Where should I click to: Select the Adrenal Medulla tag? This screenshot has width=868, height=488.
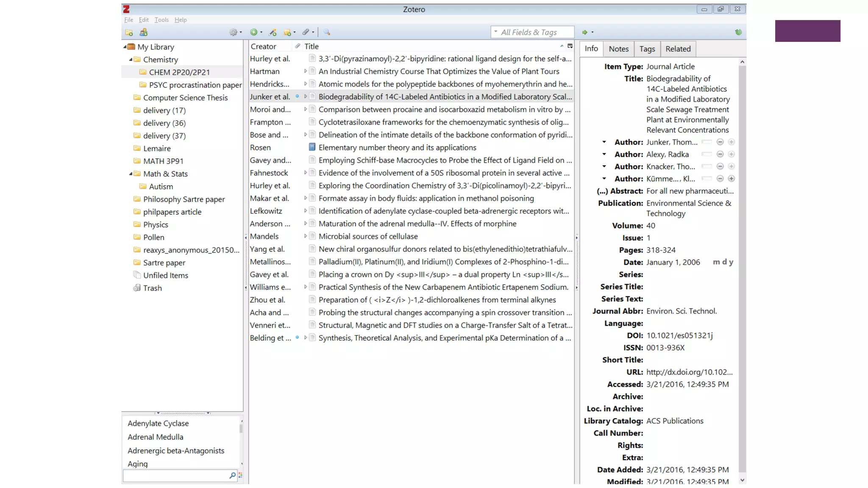click(x=156, y=437)
